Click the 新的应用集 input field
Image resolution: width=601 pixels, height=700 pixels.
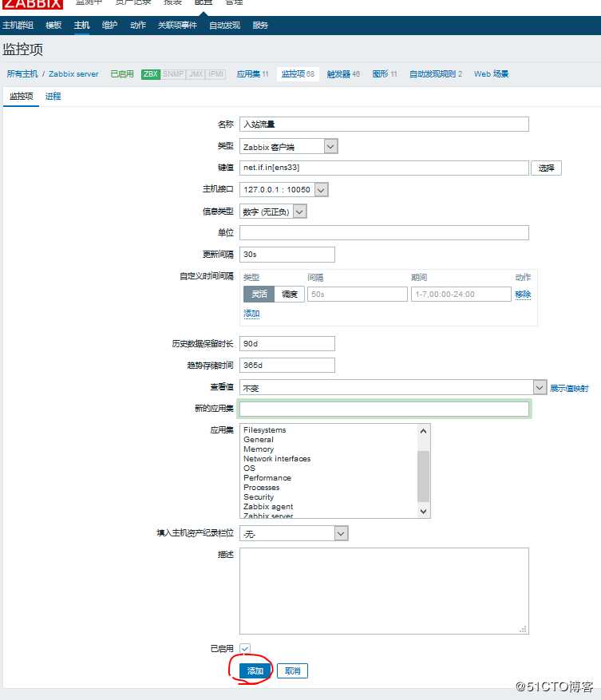[x=384, y=409]
